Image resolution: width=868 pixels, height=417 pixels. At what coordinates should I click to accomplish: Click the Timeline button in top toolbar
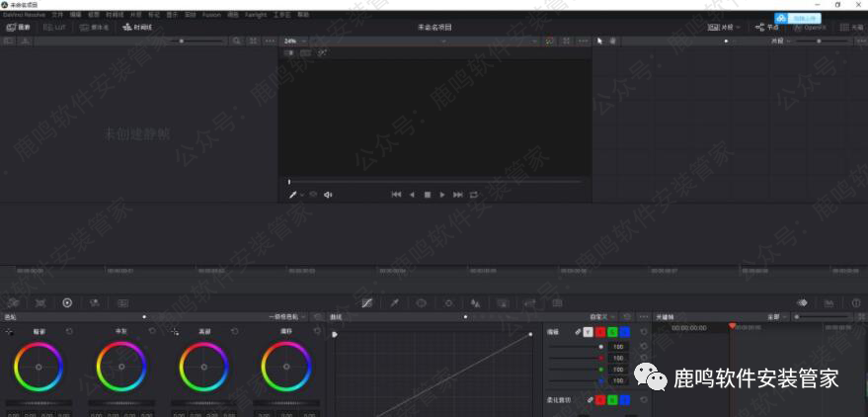(137, 28)
